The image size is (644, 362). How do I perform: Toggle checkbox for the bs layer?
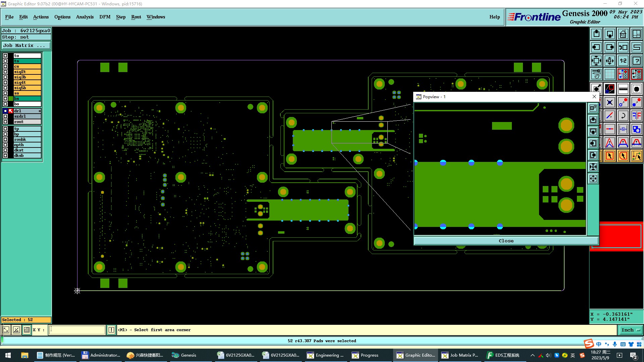(x=5, y=99)
